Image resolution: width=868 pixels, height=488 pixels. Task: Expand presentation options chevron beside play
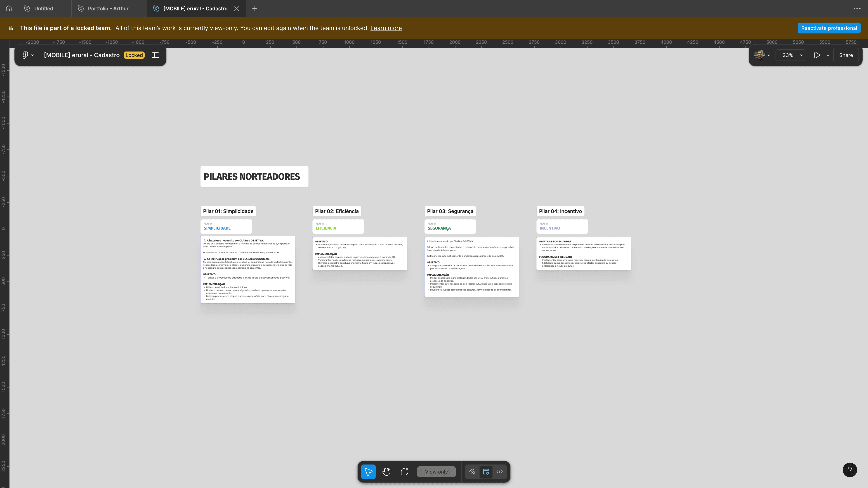828,55
